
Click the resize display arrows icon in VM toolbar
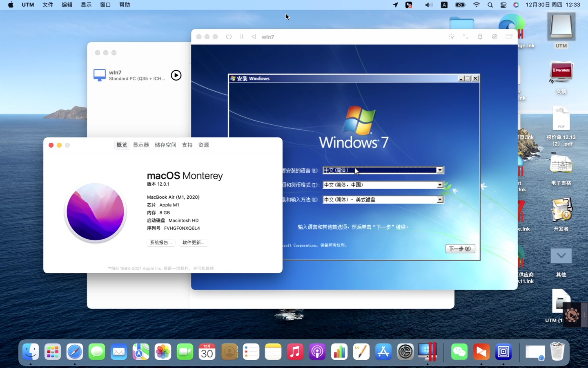tap(465, 37)
